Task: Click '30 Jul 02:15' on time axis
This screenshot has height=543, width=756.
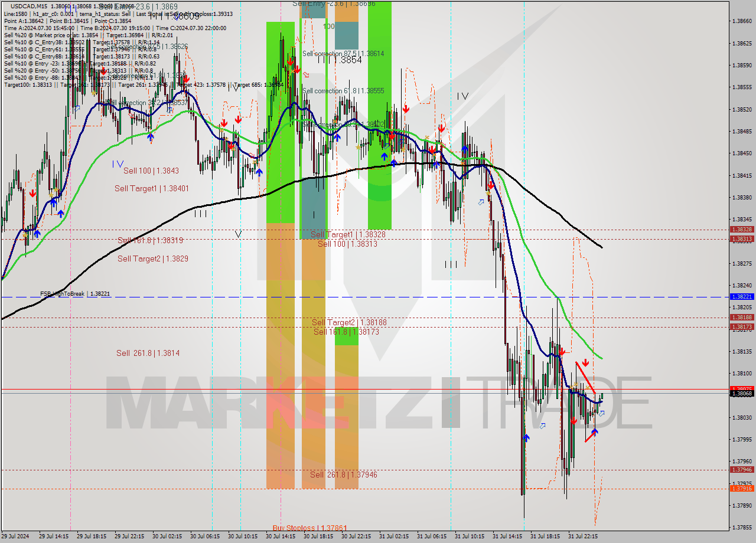Action: 167,537
